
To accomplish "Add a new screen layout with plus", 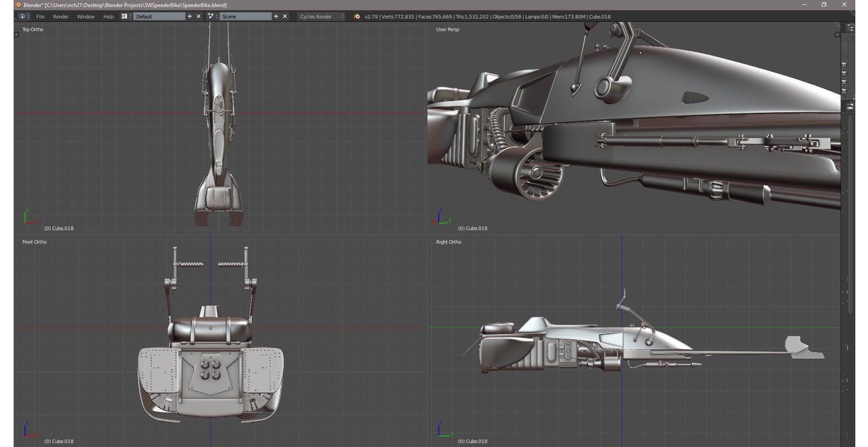I will pyautogui.click(x=190, y=16).
